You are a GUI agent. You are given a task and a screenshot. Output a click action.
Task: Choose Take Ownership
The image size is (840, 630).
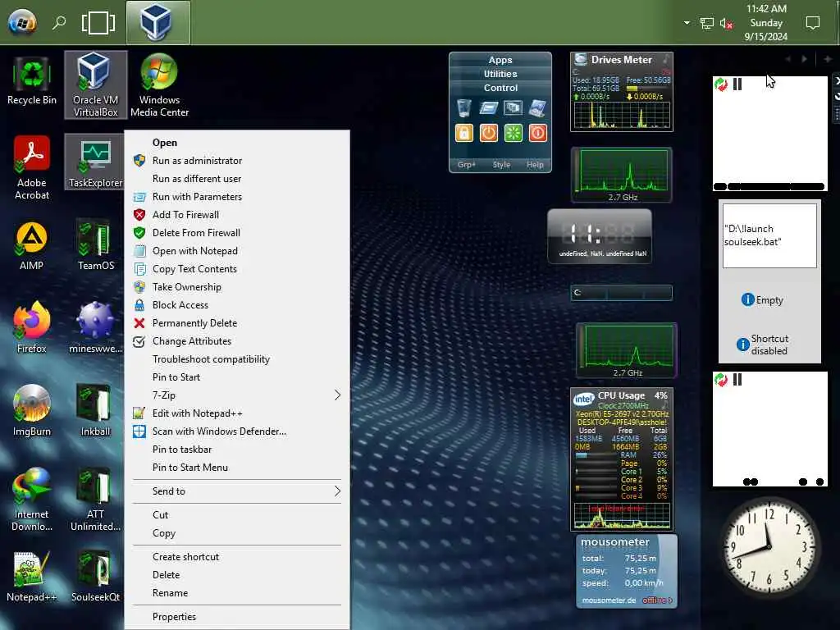[237, 287]
